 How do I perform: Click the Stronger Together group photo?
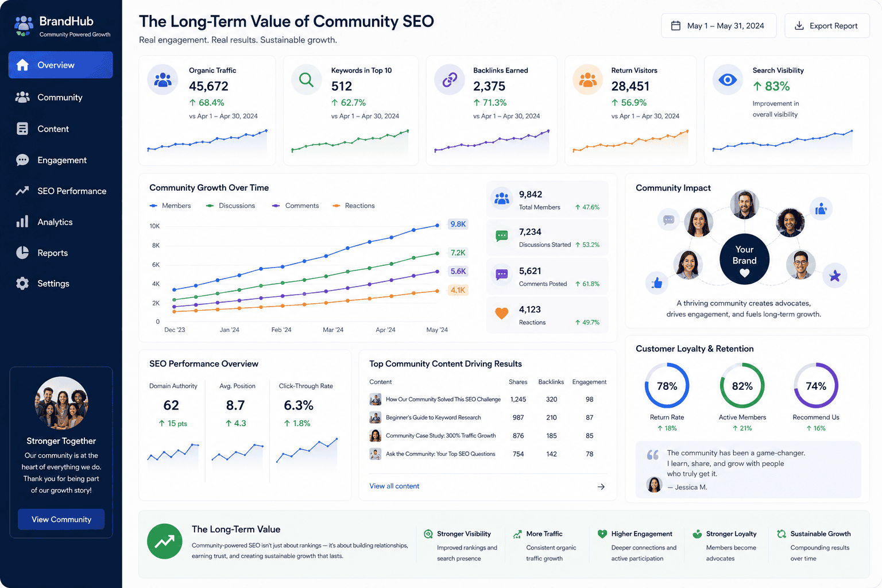61,403
